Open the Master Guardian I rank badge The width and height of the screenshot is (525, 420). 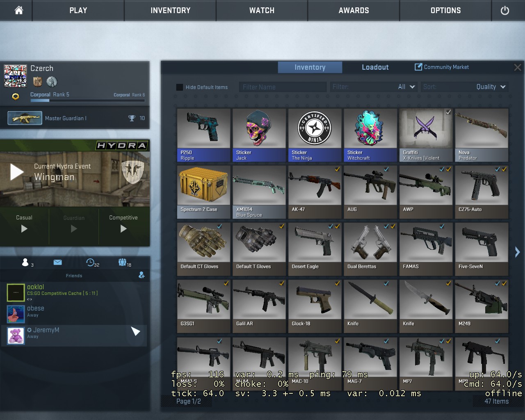pos(25,118)
